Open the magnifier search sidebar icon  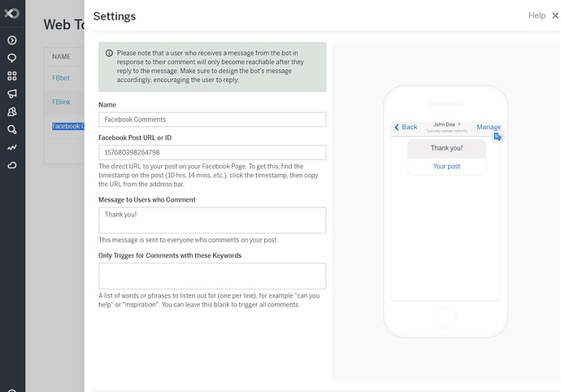coord(12,129)
